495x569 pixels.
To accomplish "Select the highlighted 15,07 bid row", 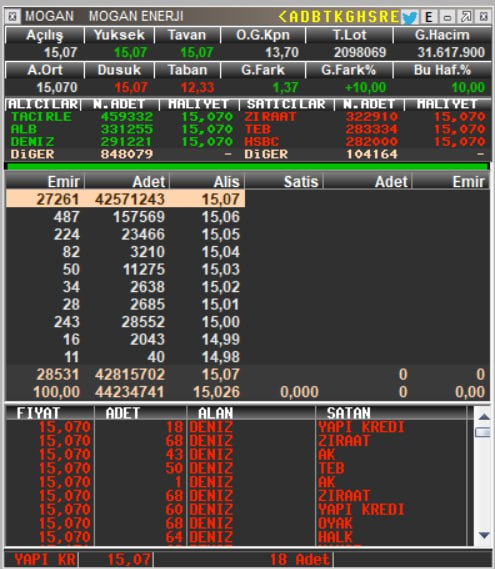I will (125, 199).
